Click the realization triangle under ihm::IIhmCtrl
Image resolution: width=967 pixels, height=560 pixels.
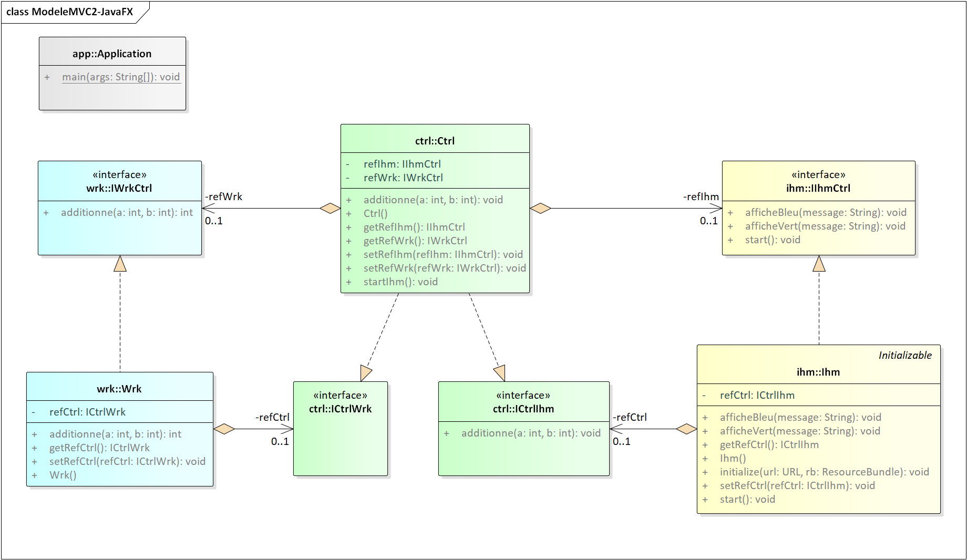tap(819, 264)
